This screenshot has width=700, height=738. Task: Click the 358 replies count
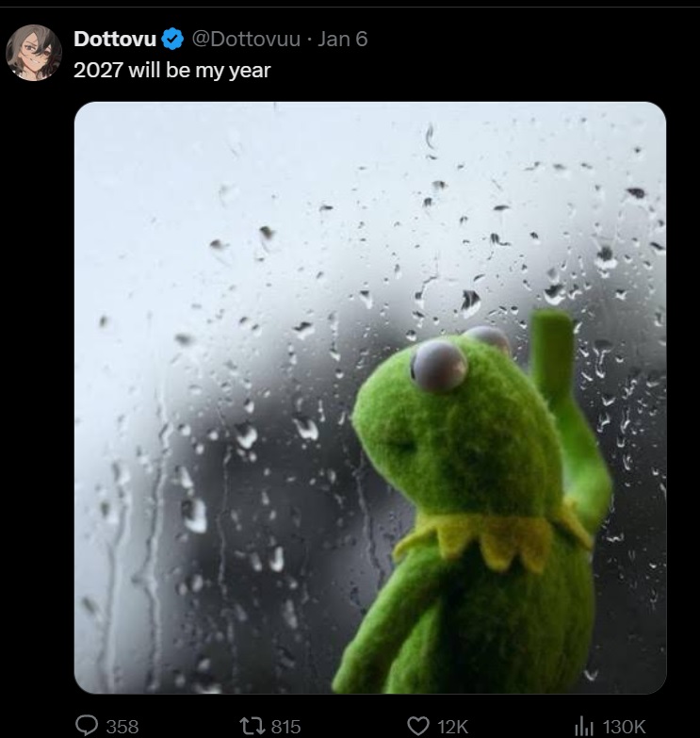tap(122, 727)
